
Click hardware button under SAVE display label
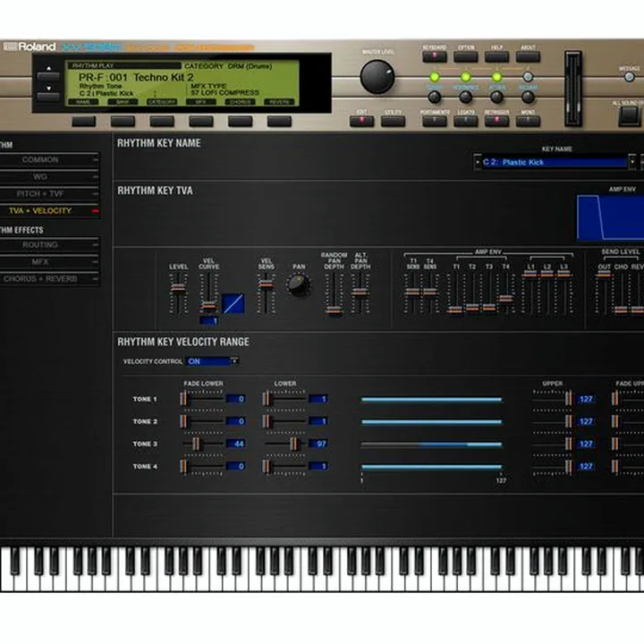tap(123, 121)
